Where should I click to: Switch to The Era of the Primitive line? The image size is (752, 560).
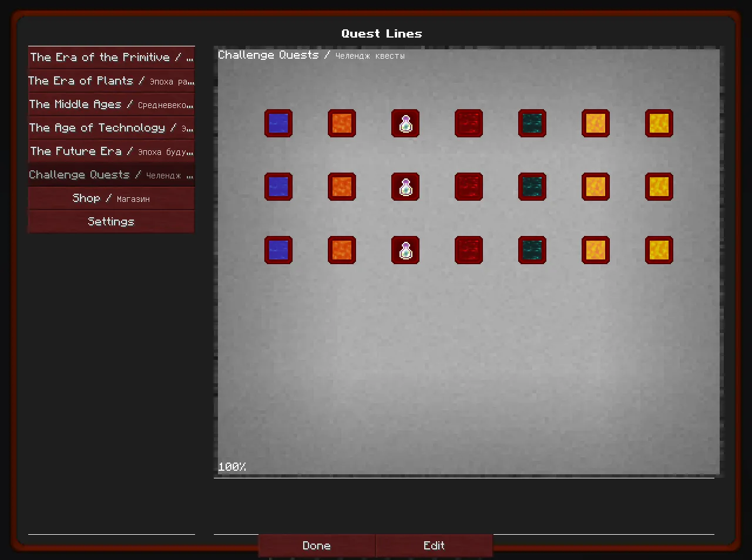[112, 58]
